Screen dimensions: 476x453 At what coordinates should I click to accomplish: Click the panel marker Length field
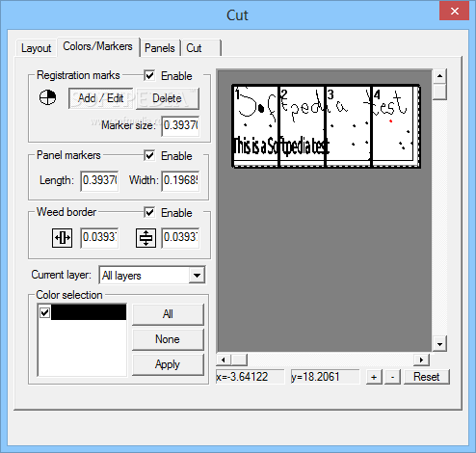[99, 180]
